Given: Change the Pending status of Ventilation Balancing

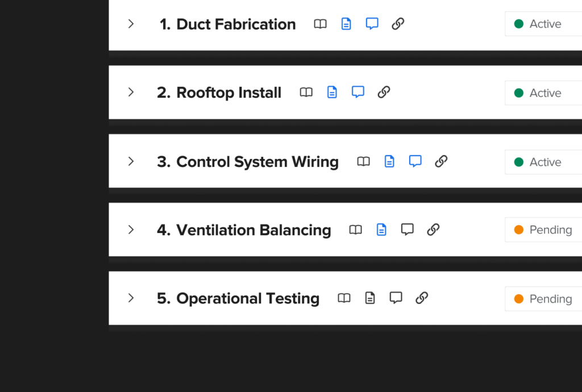Looking at the screenshot, I should [x=544, y=230].
